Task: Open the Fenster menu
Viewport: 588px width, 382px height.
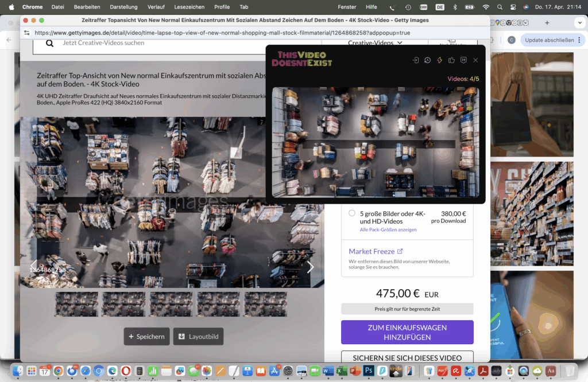Action: pyautogui.click(x=347, y=7)
